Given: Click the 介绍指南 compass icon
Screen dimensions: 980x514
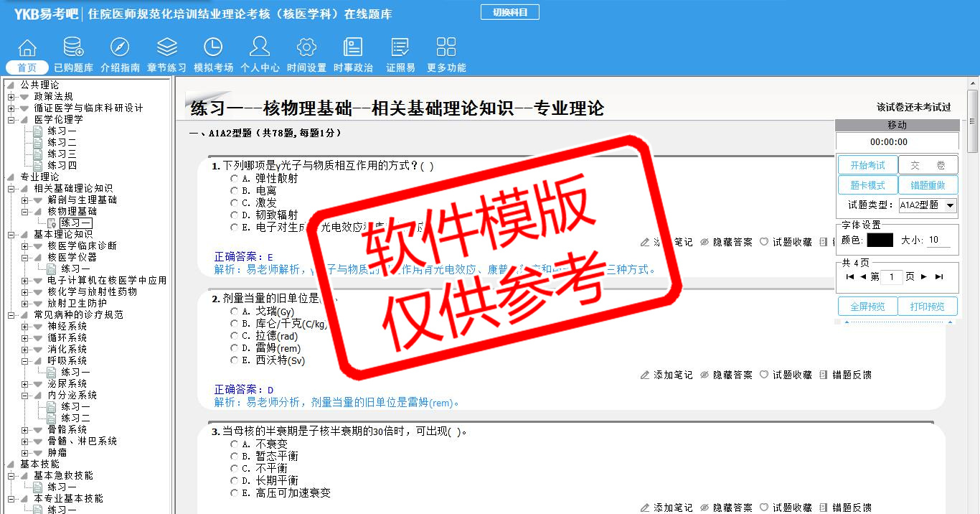Looking at the screenshot, I should pos(120,48).
